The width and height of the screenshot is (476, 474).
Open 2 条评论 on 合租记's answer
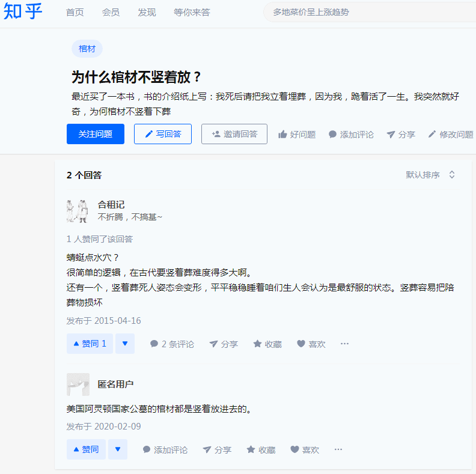(172, 344)
